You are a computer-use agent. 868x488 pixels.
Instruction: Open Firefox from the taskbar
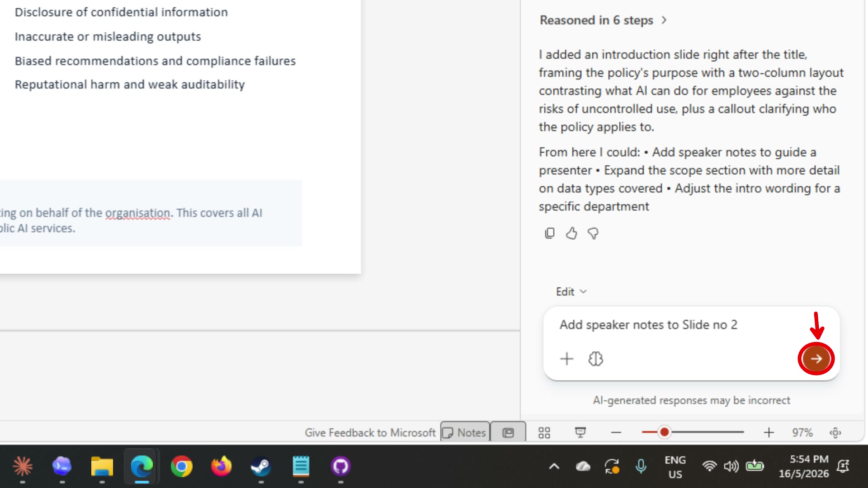point(221,466)
